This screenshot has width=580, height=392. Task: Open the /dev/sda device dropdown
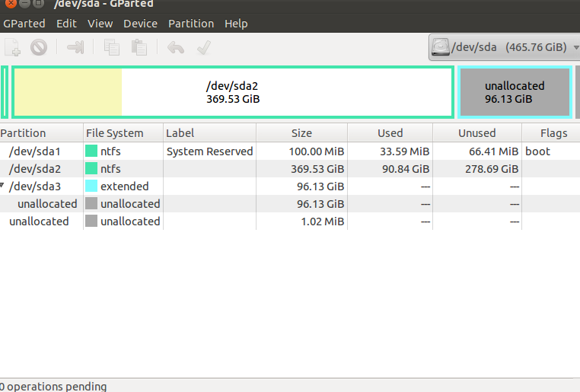point(504,47)
